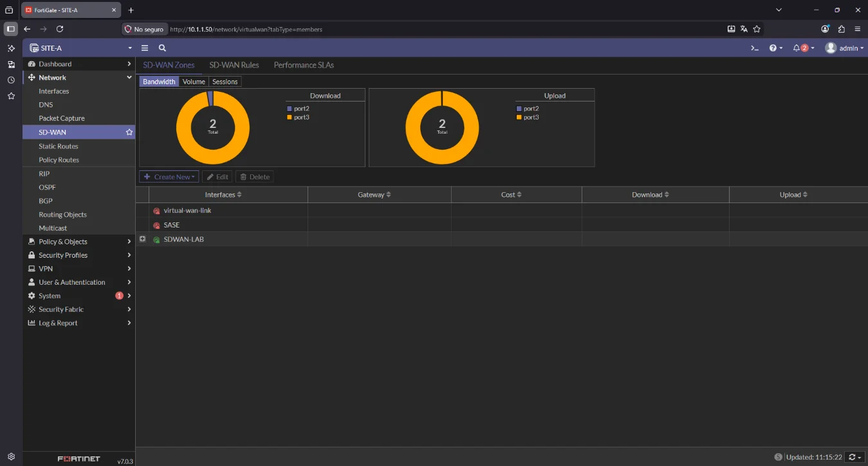Click the Edit button
This screenshot has height=466, width=868.
[217, 177]
